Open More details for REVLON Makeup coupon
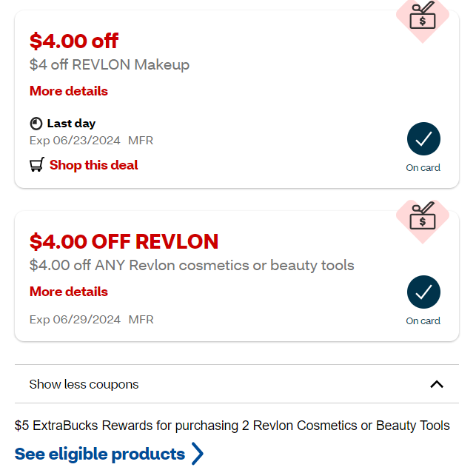This screenshot has height=470, width=476. tap(69, 91)
